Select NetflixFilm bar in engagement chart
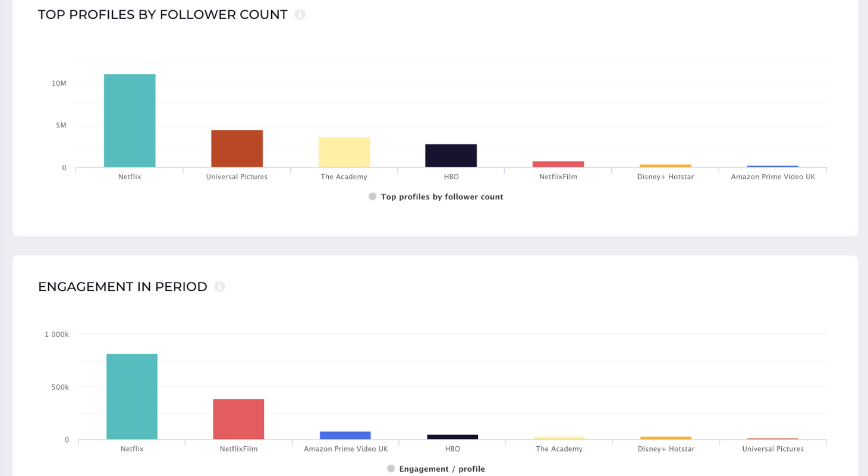This screenshot has width=868, height=476. pyautogui.click(x=238, y=419)
